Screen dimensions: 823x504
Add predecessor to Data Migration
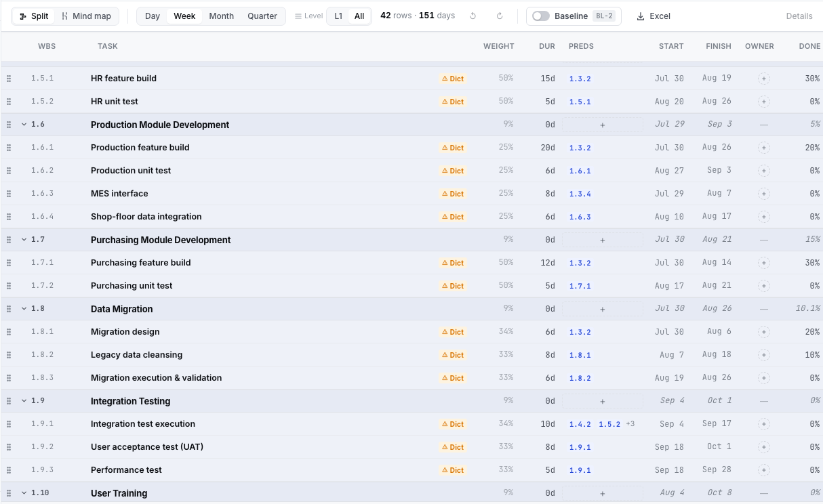602,309
